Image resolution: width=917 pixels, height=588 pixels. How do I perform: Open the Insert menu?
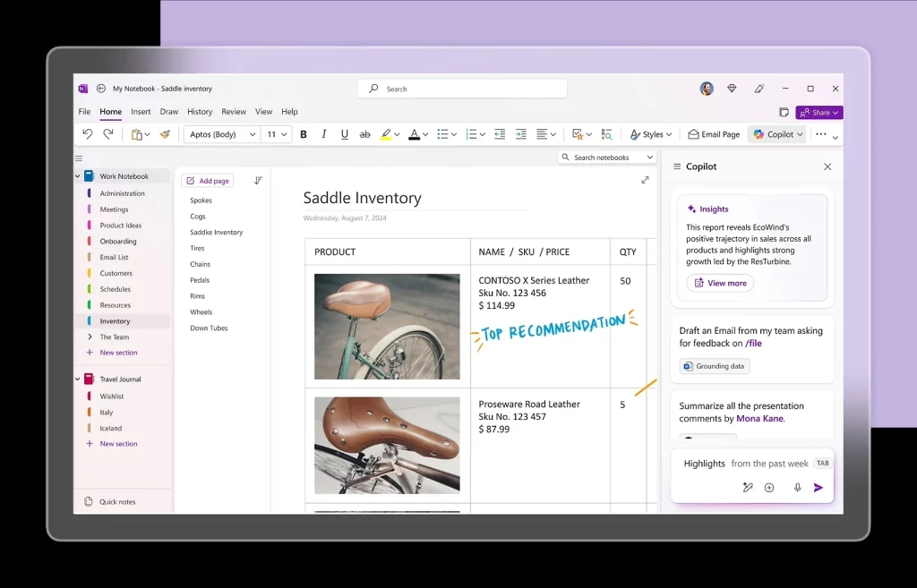(141, 111)
